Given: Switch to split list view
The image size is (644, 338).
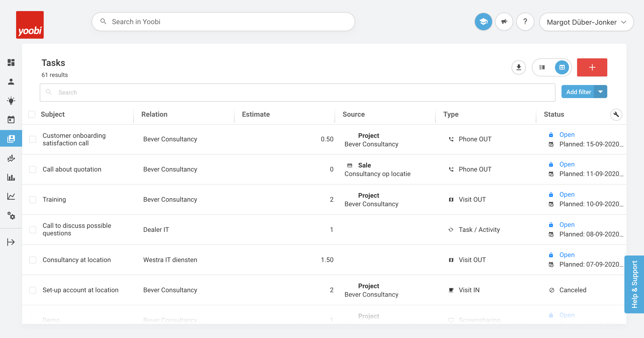Looking at the screenshot, I should coord(542,67).
